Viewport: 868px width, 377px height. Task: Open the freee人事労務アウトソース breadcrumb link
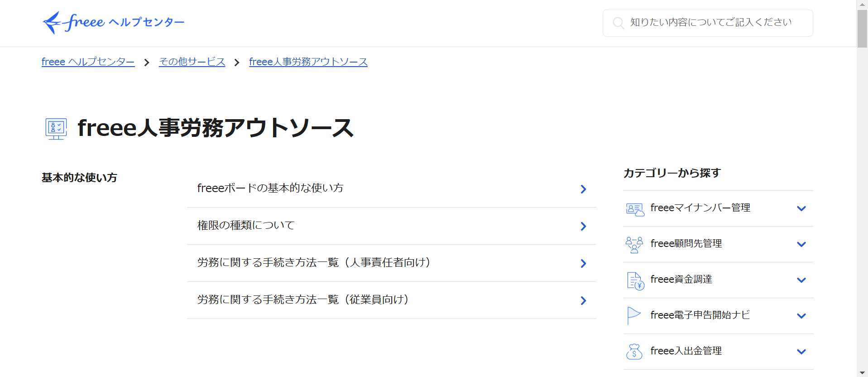coord(308,62)
